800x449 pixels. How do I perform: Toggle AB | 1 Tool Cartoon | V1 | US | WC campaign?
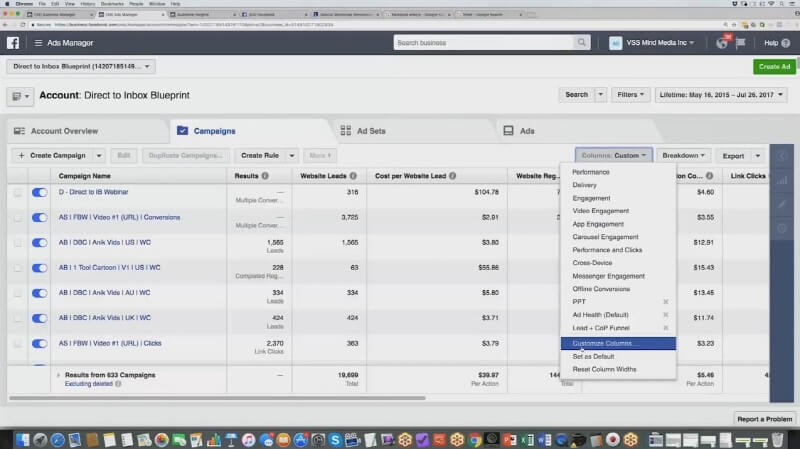(39, 268)
